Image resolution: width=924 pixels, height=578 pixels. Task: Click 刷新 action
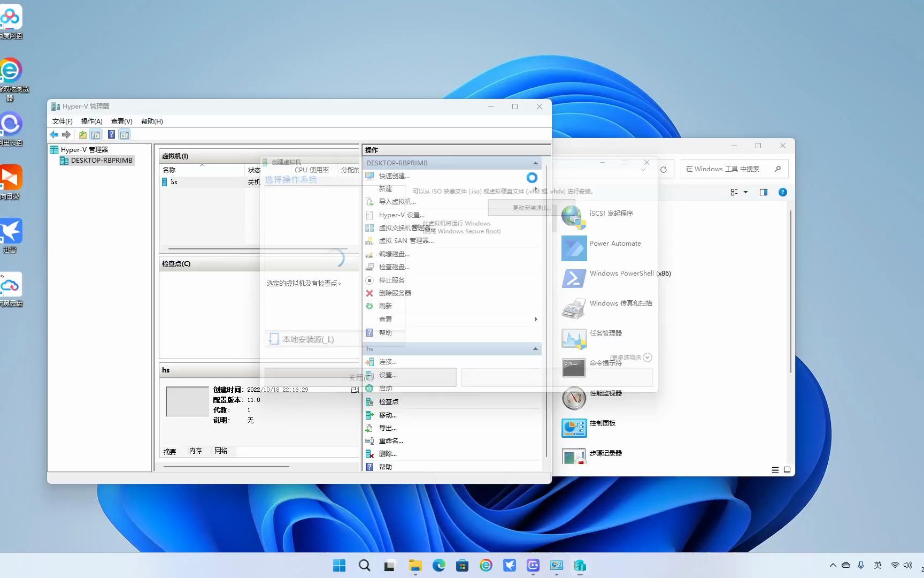pyautogui.click(x=386, y=306)
